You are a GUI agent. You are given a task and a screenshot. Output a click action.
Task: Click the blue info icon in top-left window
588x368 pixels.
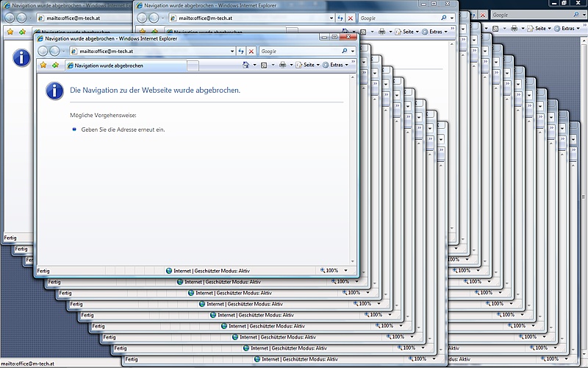click(x=21, y=57)
